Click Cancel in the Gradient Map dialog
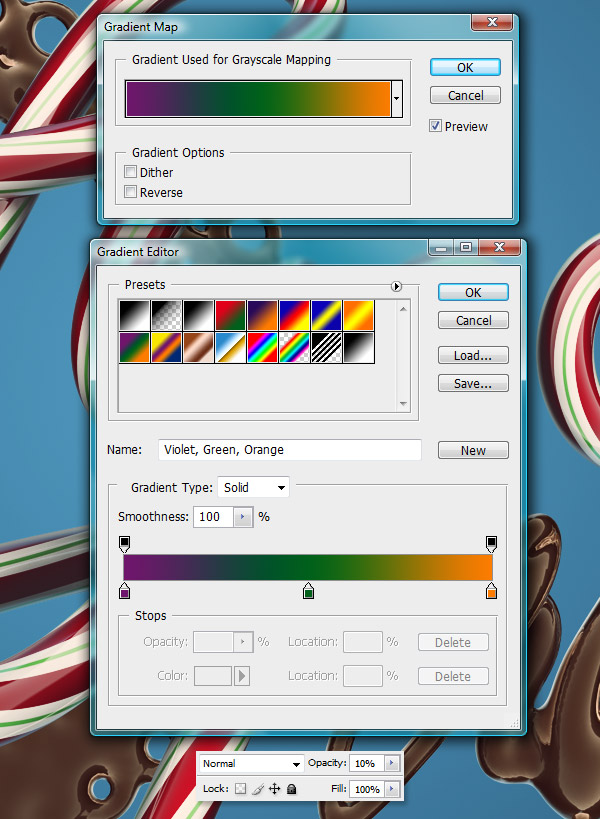Viewport: 600px width, 819px height. (465, 96)
